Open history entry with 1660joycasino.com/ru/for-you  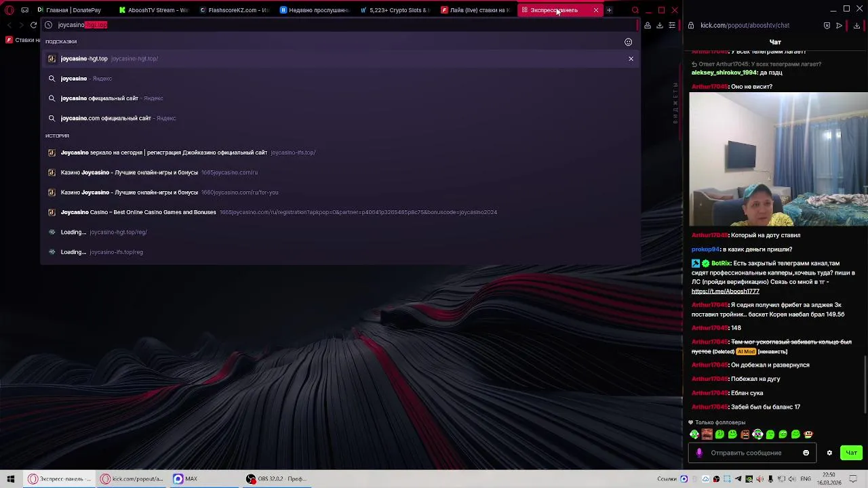[339, 192]
